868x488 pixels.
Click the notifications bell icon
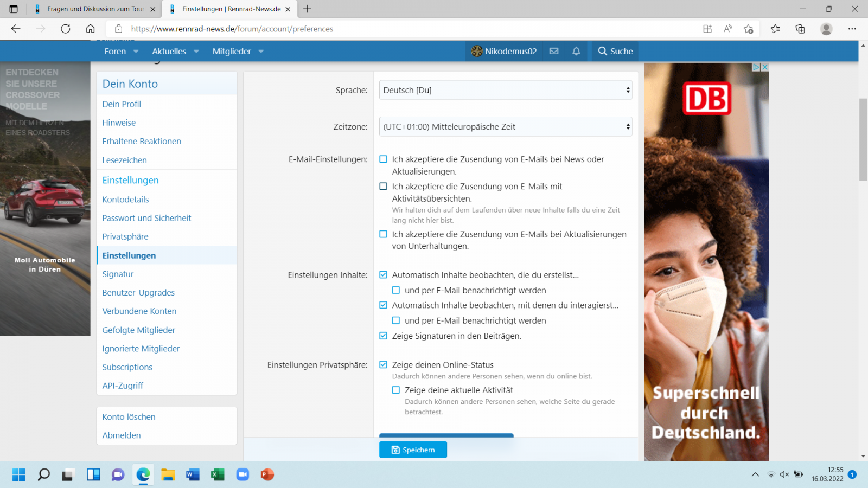click(576, 51)
